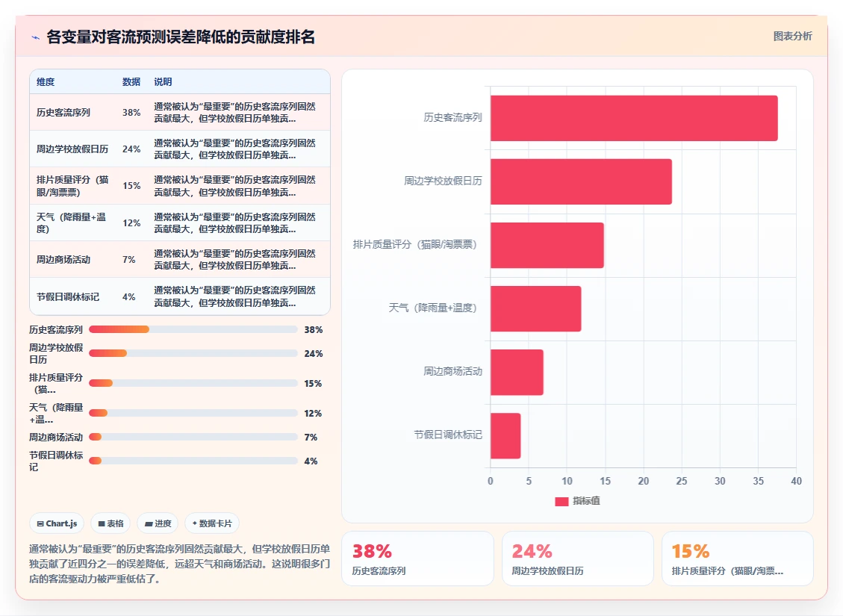
Task: Click the 节假日调休标记 y-axis label in chart
Action: [448, 435]
